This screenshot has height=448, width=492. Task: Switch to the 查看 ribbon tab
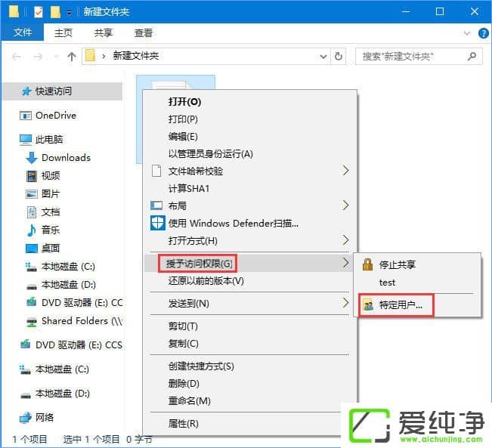point(144,33)
